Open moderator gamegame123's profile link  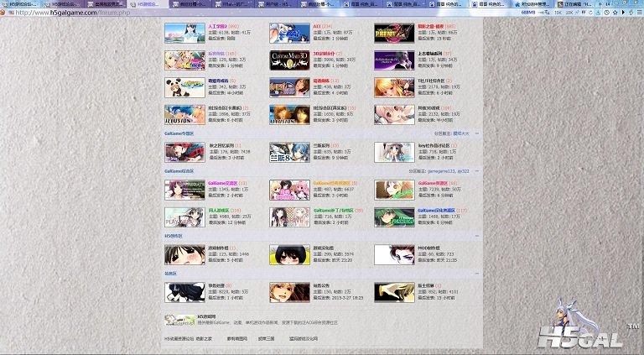(441, 171)
